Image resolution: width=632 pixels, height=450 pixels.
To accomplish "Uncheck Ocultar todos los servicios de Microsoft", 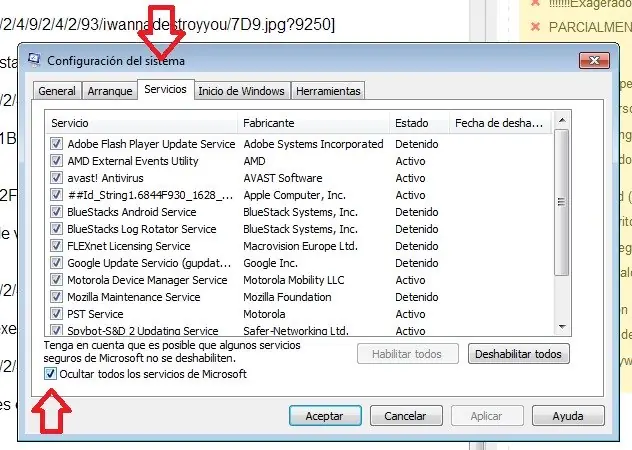I will (x=50, y=374).
